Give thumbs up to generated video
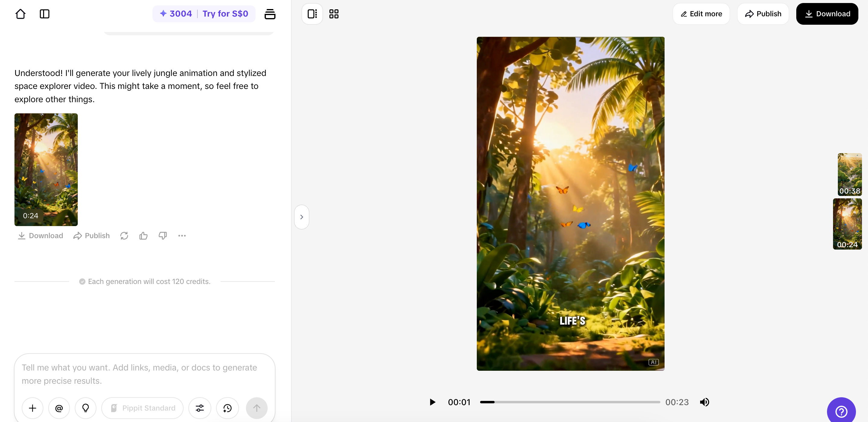Screen dimensions: 868x422 (x=143, y=236)
